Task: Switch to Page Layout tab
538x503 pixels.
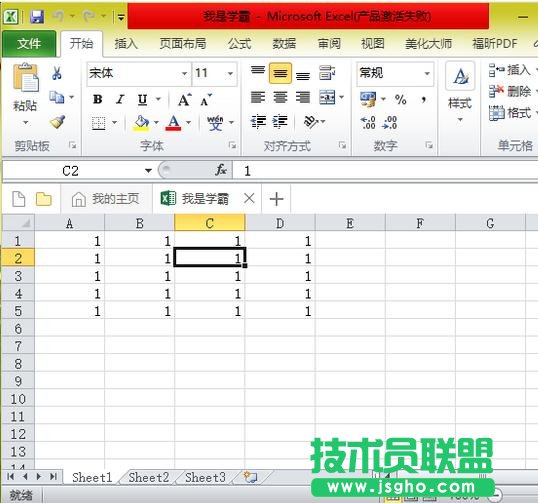Action: [183, 44]
